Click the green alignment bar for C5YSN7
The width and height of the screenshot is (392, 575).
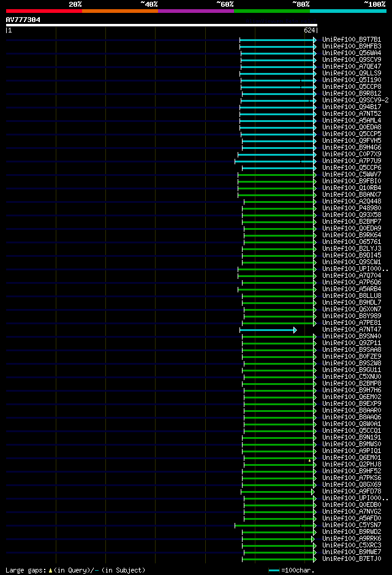[x=274, y=526]
